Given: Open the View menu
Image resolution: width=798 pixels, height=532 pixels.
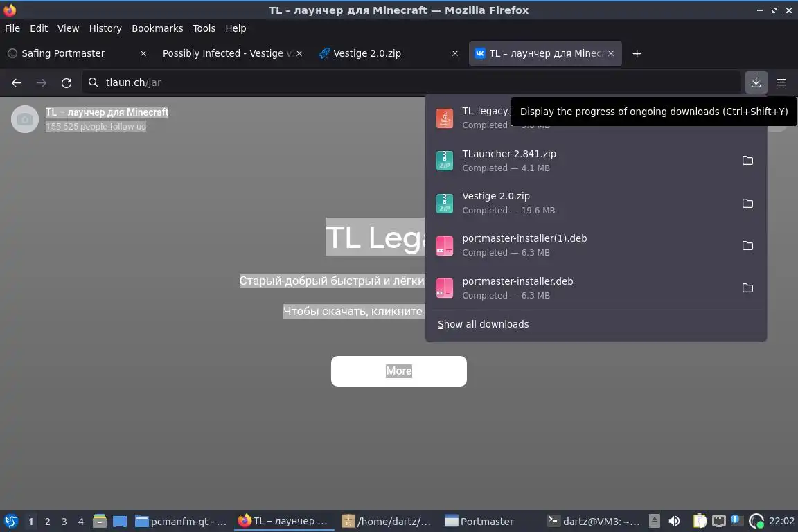Looking at the screenshot, I should coord(68,28).
